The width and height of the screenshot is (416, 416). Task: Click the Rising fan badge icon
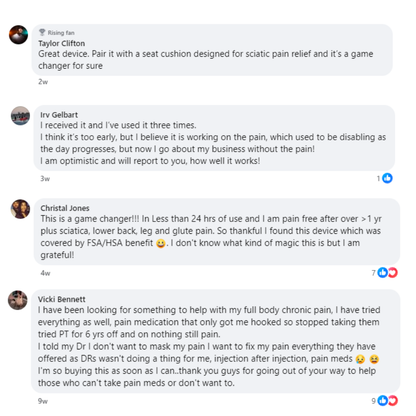(x=42, y=32)
